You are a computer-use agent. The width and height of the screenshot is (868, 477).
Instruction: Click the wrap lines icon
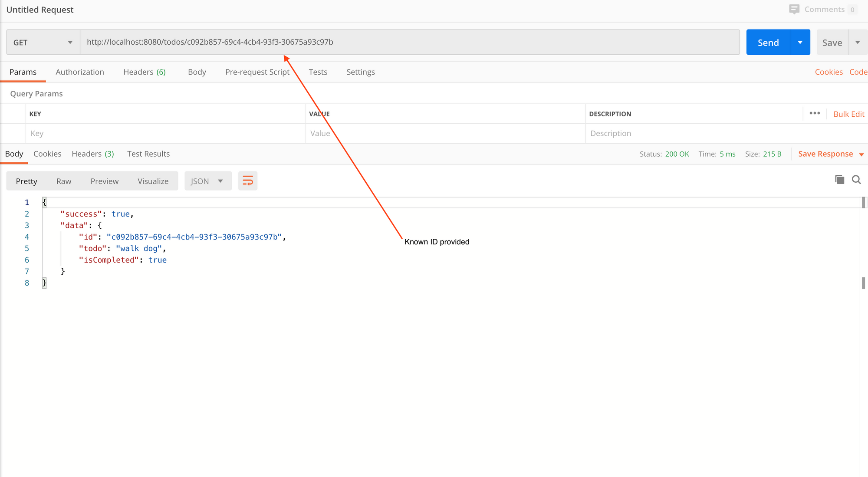(248, 181)
